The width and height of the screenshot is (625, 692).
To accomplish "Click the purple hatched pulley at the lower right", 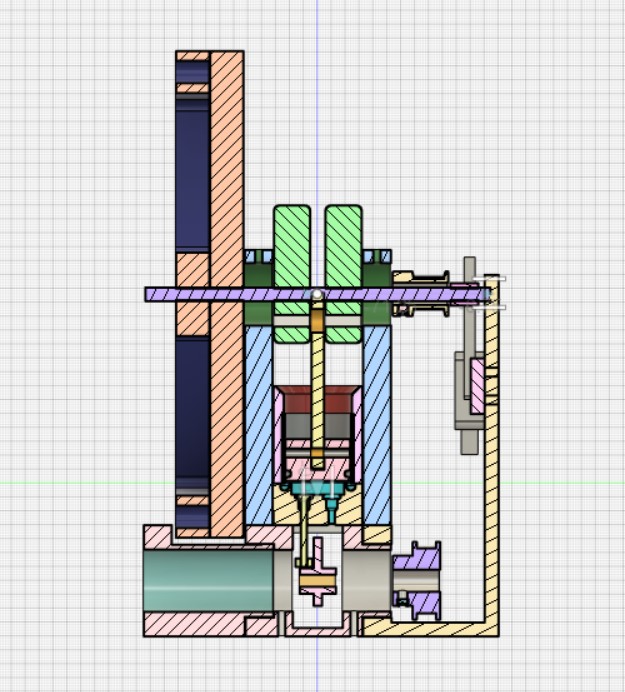I will [x=417, y=580].
